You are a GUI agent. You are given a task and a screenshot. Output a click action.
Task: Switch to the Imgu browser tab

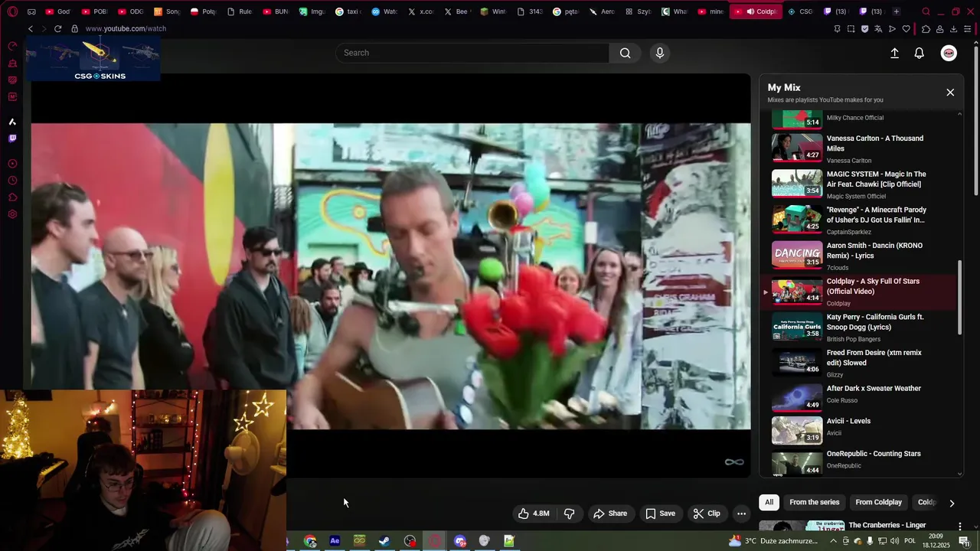312,11
